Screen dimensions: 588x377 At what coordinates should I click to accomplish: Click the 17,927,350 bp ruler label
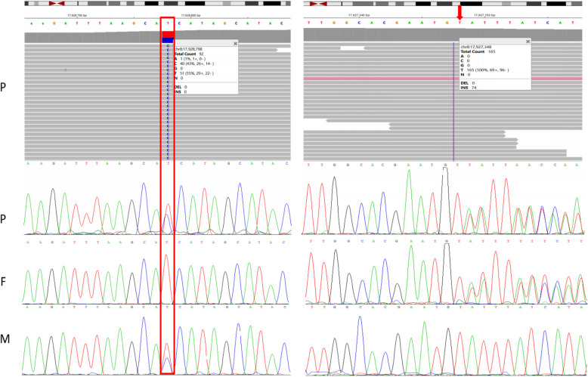pos(484,14)
